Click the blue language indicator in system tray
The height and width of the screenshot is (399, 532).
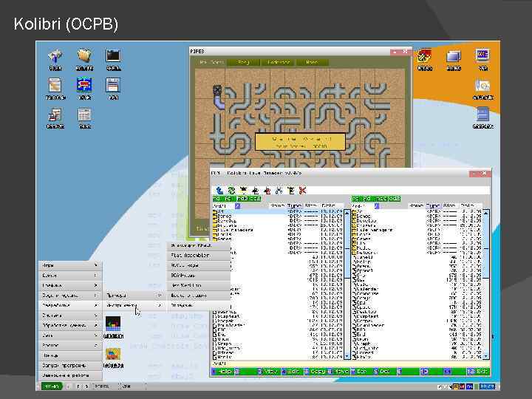click(x=470, y=386)
